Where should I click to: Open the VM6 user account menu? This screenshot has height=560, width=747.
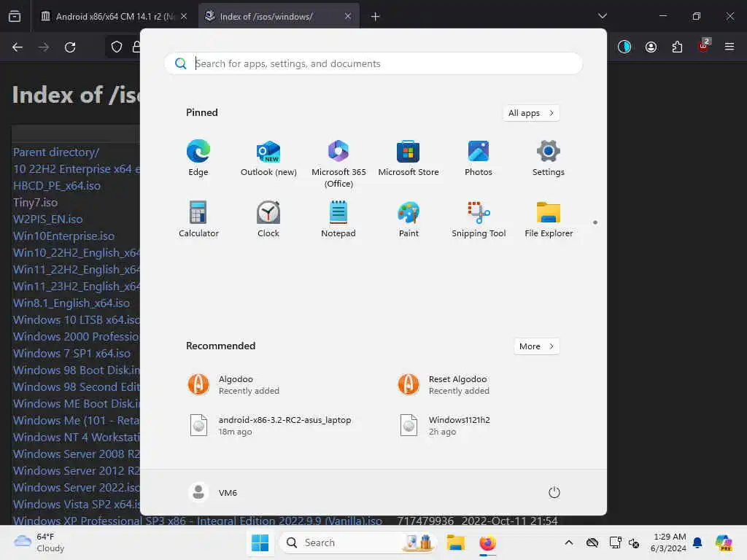213,492
